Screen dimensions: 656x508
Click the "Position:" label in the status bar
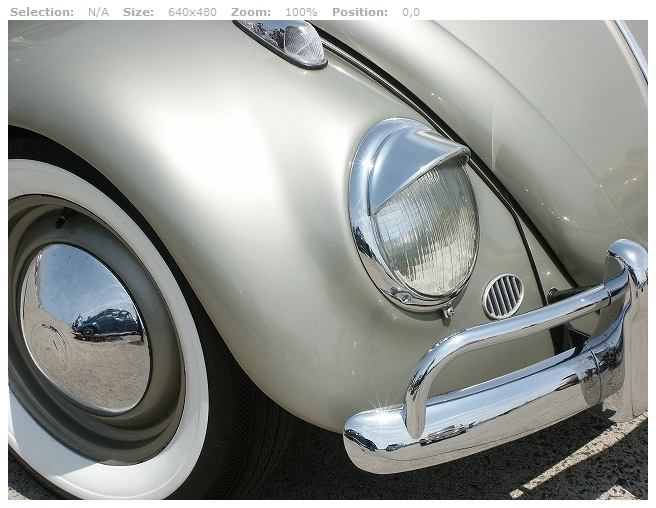coord(360,12)
